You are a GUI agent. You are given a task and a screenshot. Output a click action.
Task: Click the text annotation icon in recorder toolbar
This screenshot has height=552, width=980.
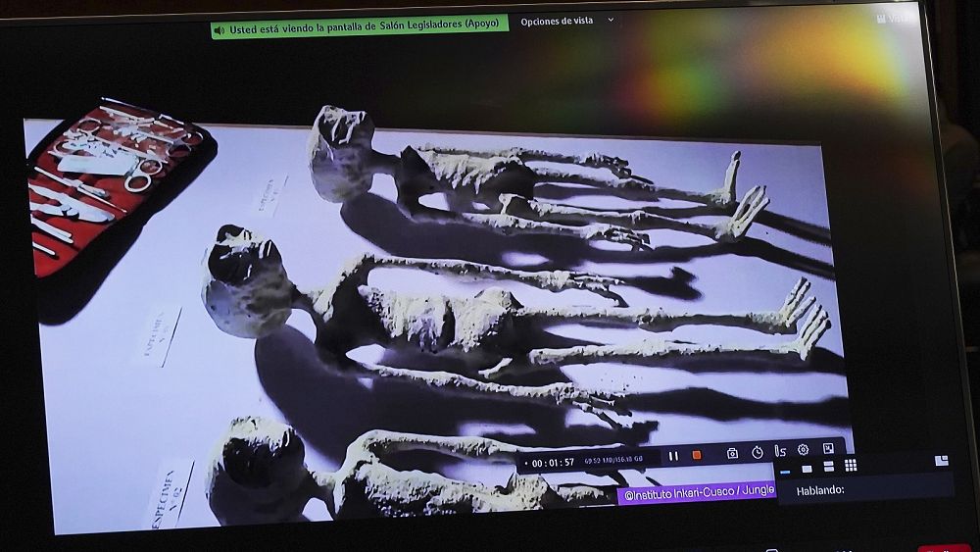pos(780,451)
